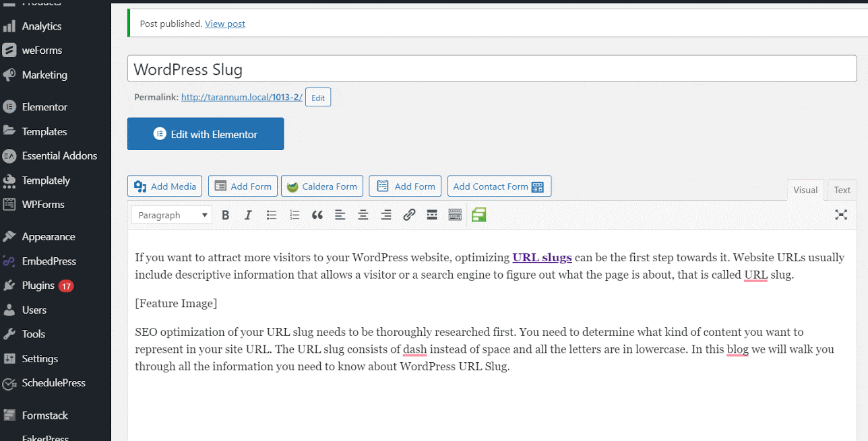Open the Paragraph style dropdown
Viewport: 868px width, 441px height.
point(171,214)
